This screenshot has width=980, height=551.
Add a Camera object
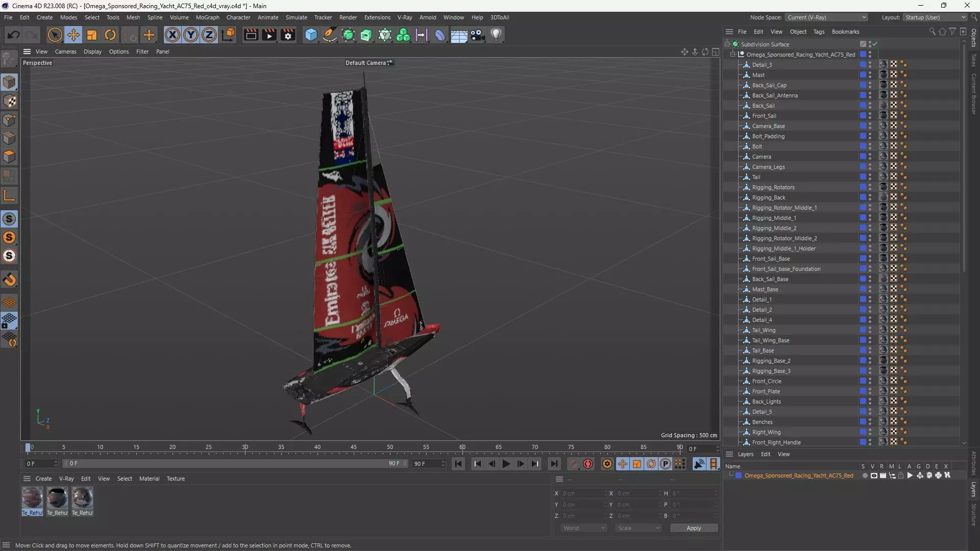[x=478, y=35]
